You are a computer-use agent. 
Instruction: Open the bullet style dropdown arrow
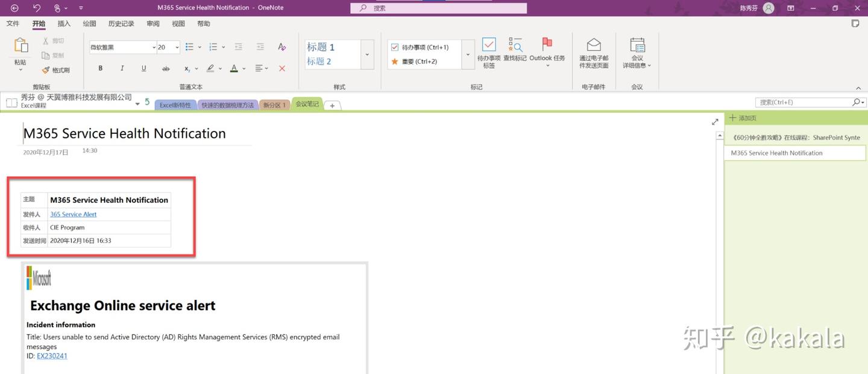coord(198,47)
